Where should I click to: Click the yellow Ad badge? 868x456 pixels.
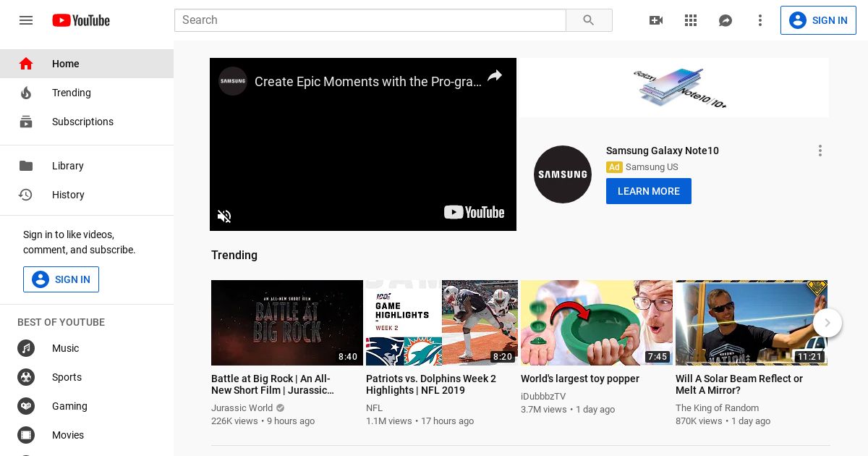coord(614,167)
